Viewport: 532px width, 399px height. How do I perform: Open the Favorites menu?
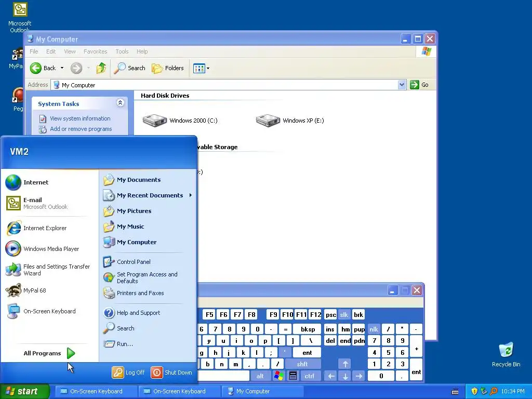[96, 51]
